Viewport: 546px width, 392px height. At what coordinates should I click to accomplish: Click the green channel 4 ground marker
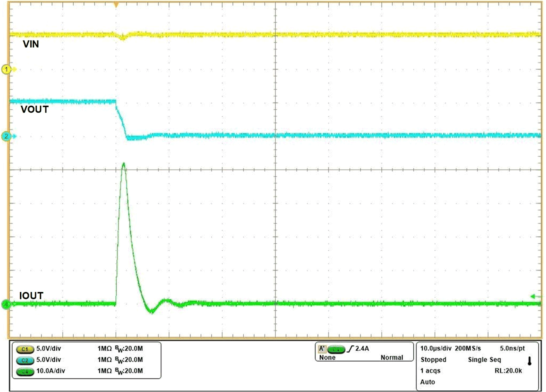[6, 304]
